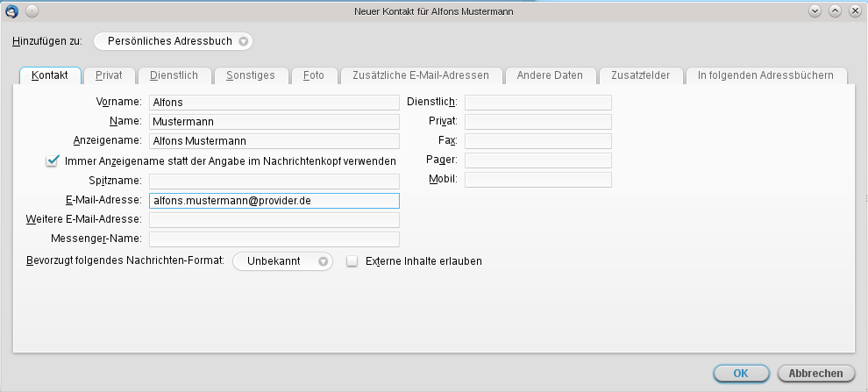Confirm the contact with OK button

pyautogui.click(x=740, y=374)
